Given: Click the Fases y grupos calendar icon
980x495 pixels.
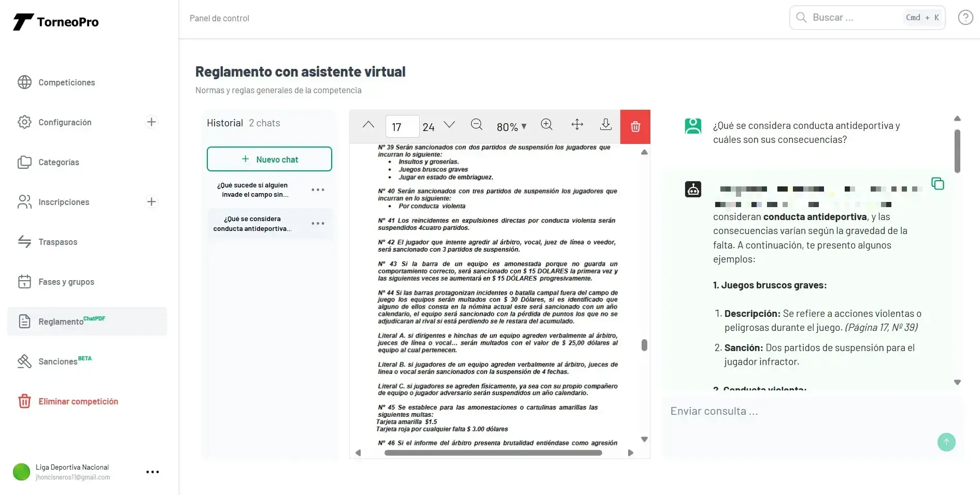Looking at the screenshot, I should coord(24,282).
